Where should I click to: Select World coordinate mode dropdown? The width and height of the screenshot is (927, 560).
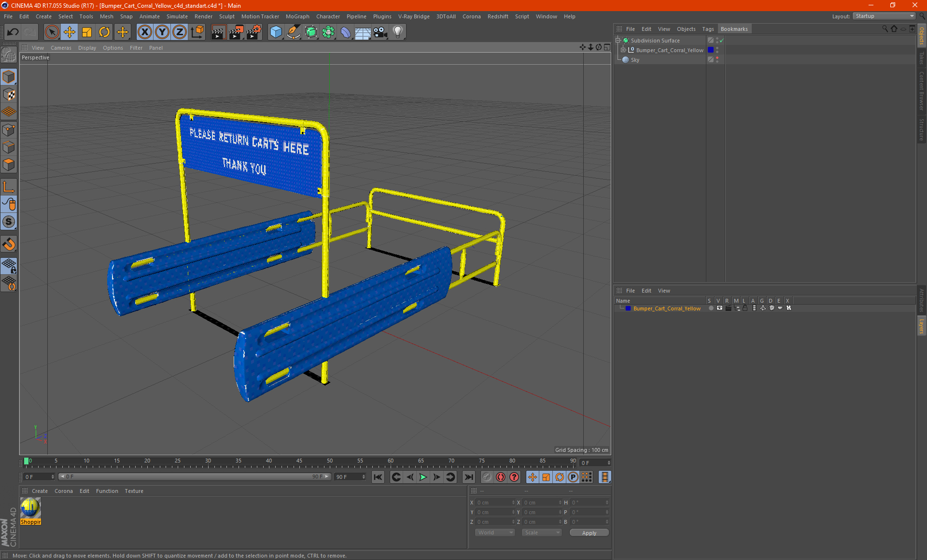pos(493,533)
